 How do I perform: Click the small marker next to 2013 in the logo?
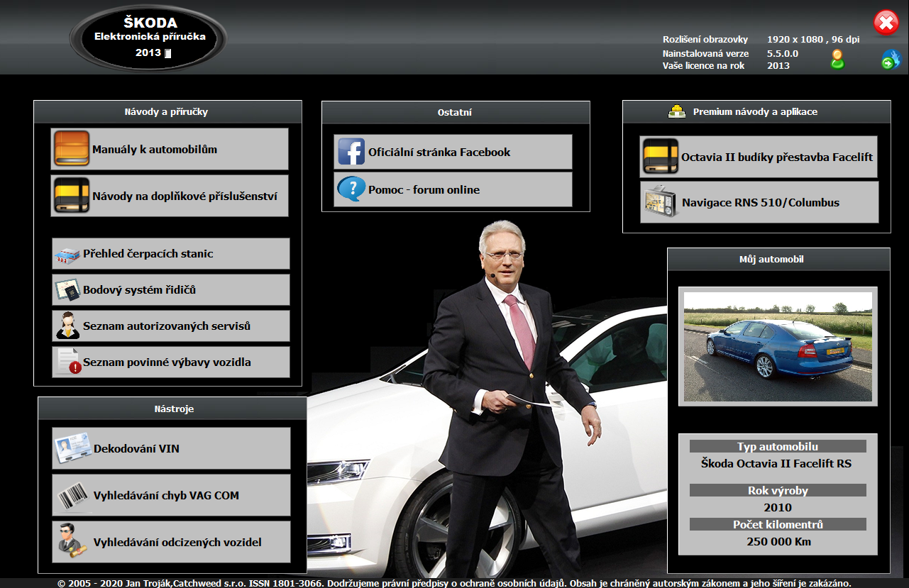click(x=168, y=53)
